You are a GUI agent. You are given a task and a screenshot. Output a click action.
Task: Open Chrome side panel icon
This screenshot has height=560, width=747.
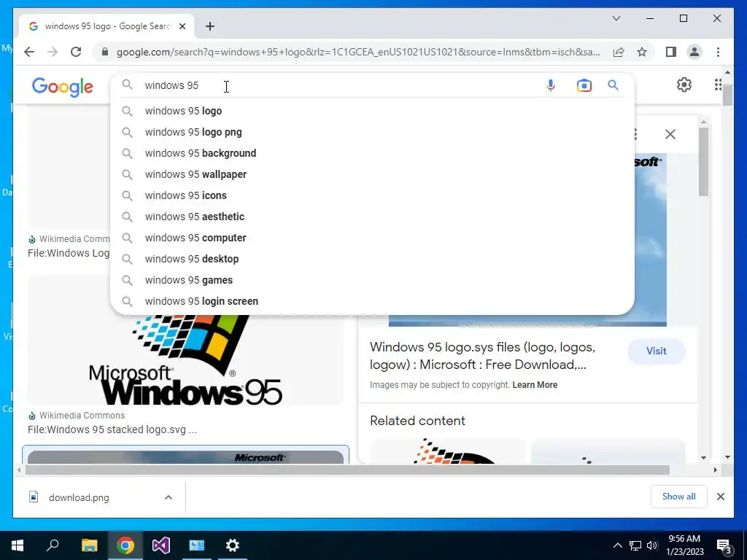click(671, 52)
